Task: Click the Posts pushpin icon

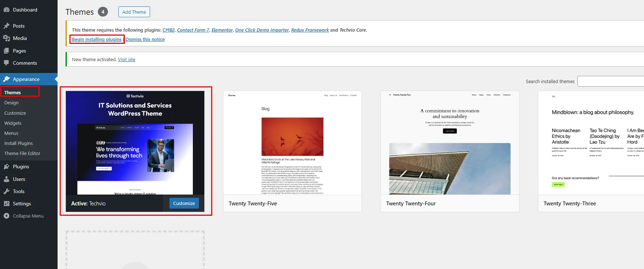Action: pos(6,26)
